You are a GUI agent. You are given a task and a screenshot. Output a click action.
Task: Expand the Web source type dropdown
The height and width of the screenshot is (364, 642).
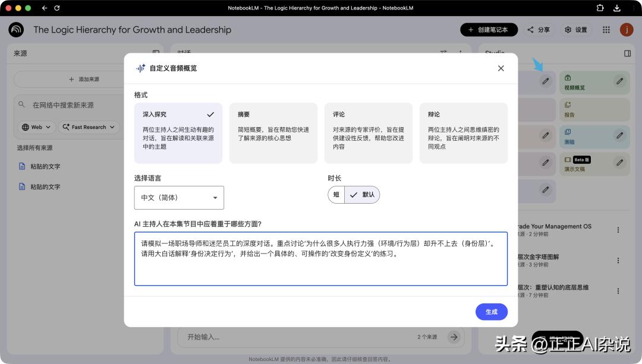(x=37, y=127)
